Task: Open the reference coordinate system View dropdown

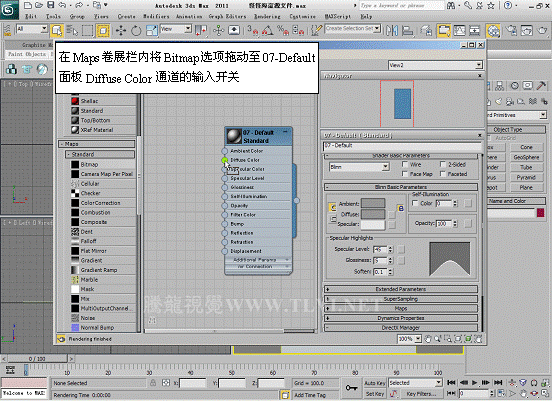Action: 176,29
